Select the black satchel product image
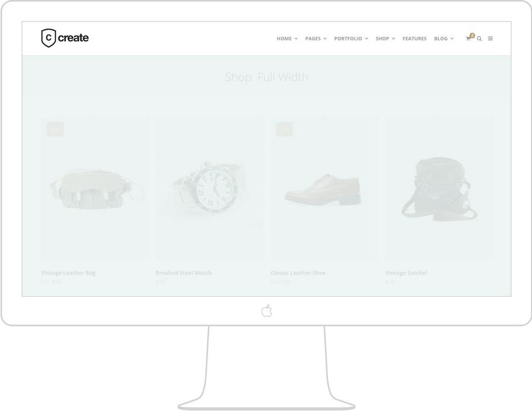 (439, 188)
